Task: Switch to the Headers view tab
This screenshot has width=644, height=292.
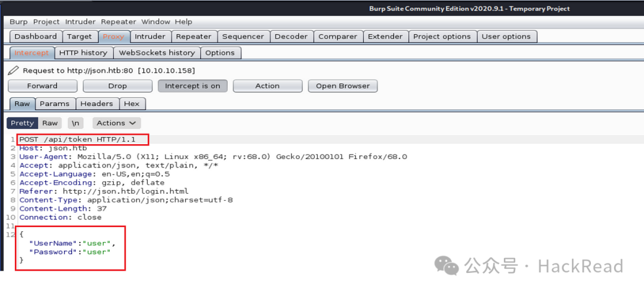Action: [97, 104]
